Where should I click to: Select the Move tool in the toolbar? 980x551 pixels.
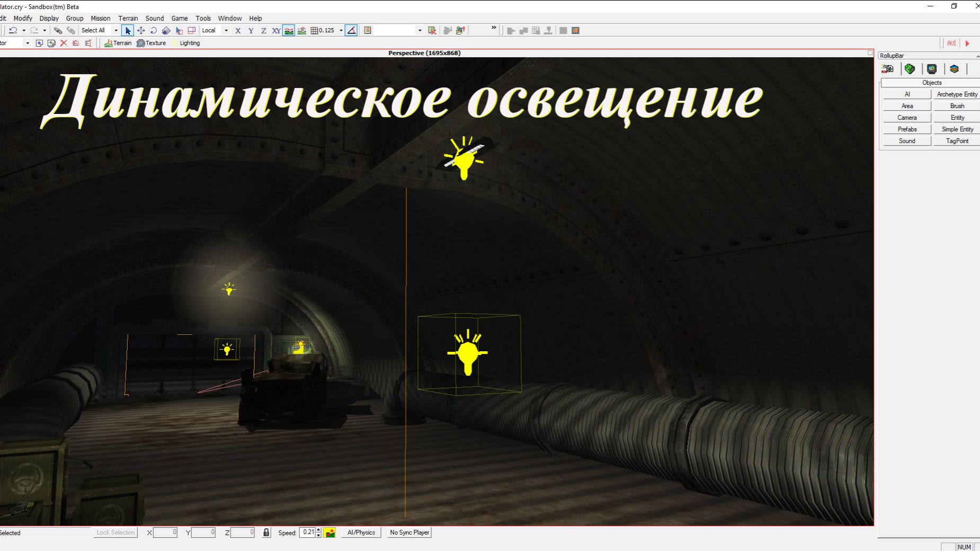click(x=141, y=30)
